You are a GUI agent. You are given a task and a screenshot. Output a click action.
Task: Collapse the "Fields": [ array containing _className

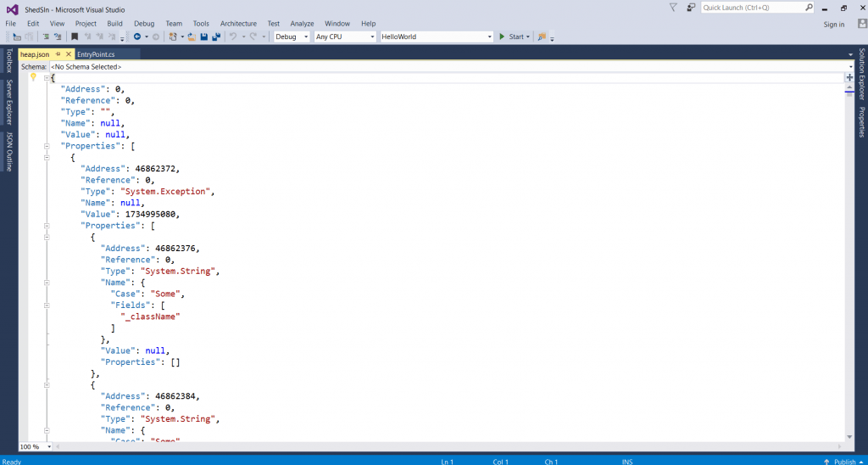pos(47,305)
